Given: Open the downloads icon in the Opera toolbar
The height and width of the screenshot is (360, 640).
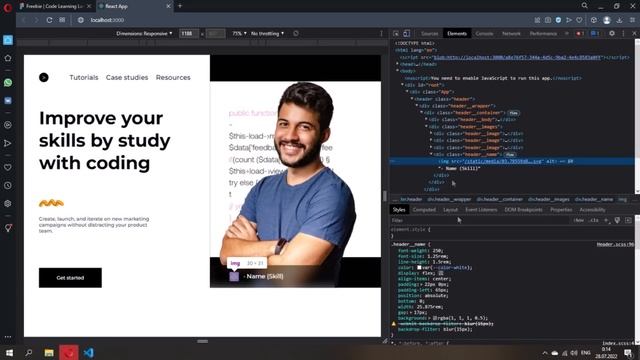Looking at the screenshot, I should (x=620, y=20).
